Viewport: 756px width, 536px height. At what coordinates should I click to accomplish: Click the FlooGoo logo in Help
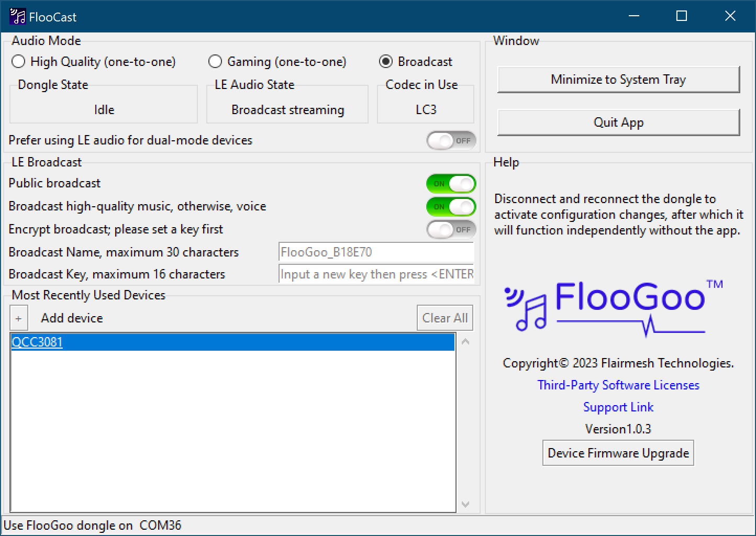tap(615, 308)
